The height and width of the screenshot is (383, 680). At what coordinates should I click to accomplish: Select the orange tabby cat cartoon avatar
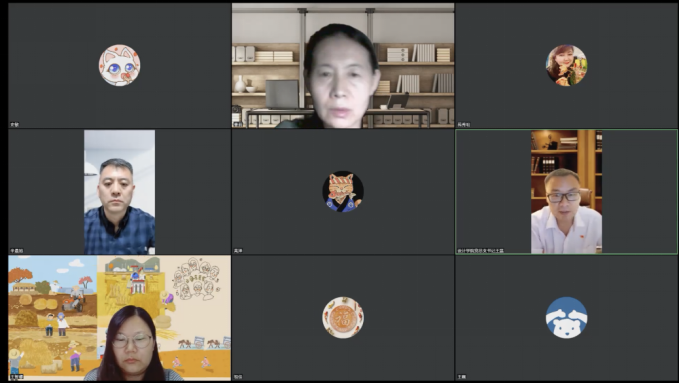(x=343, y=191)
